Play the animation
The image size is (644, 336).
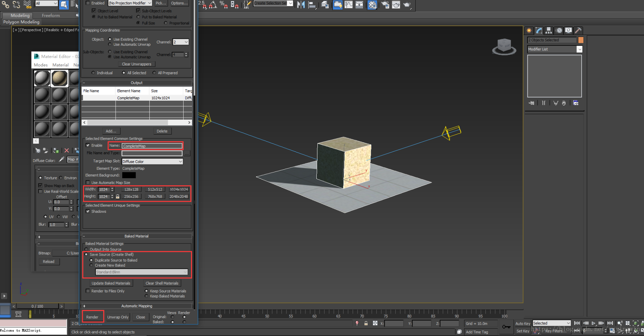[x=594, y=323]
